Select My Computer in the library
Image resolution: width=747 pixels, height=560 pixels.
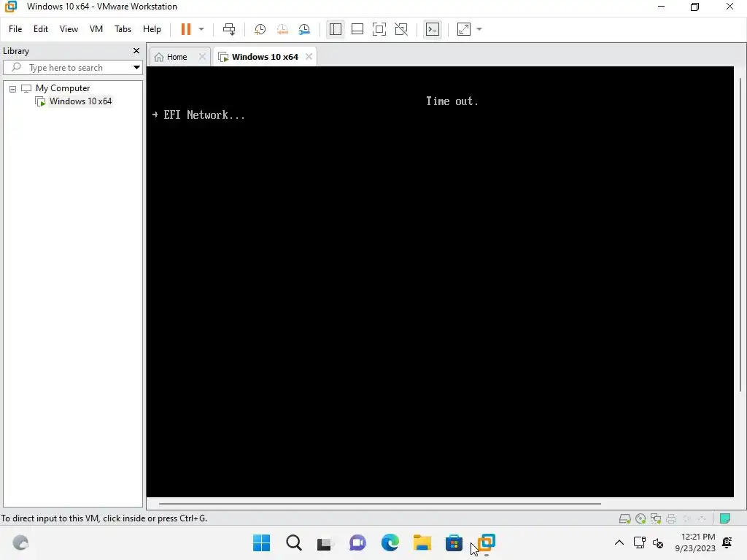(x=63, y=88)
